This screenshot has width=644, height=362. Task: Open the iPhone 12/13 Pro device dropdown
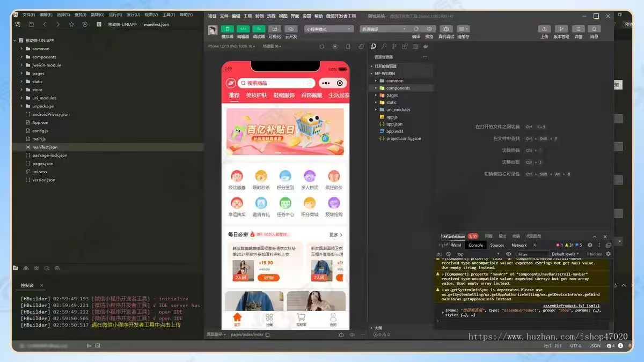[x=231, y=46]
